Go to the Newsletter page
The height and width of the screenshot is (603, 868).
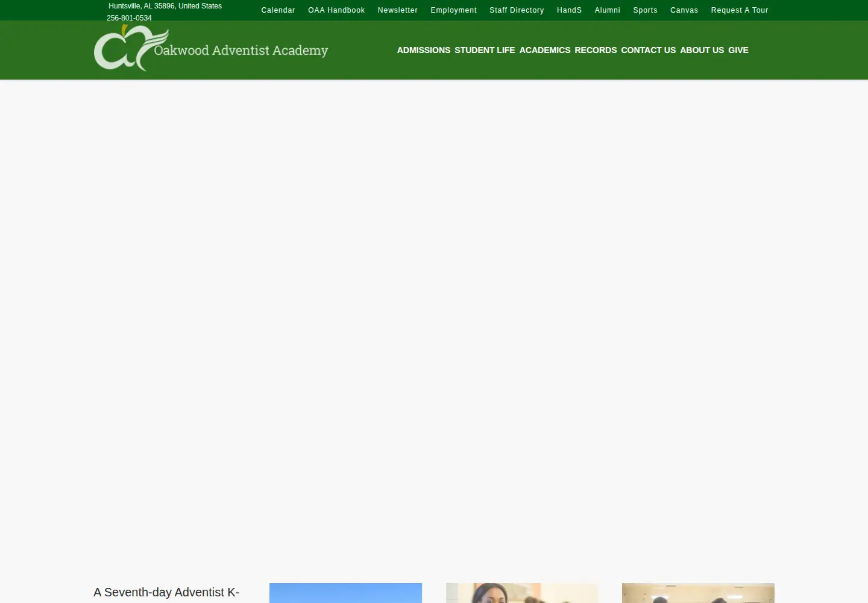click(397, 10)
